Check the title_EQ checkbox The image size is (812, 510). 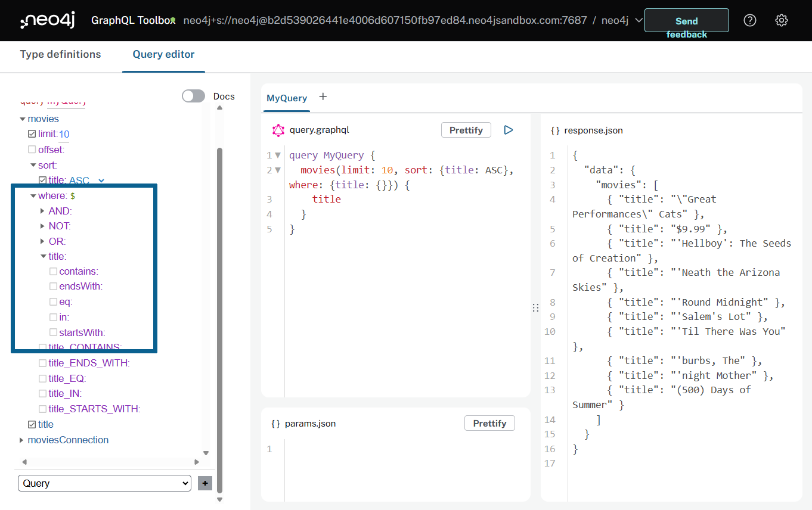[43, 378]
